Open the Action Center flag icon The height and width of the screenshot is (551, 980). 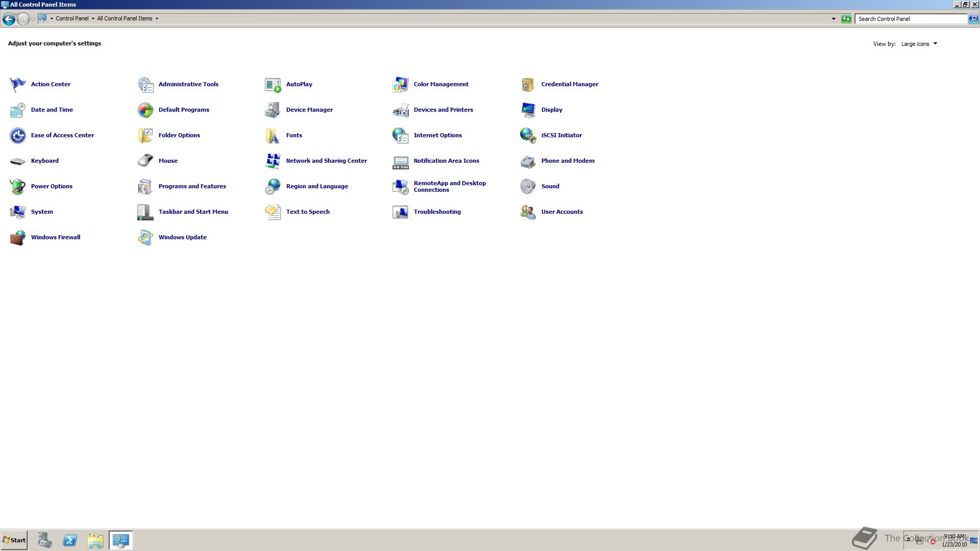coord(18,85)
